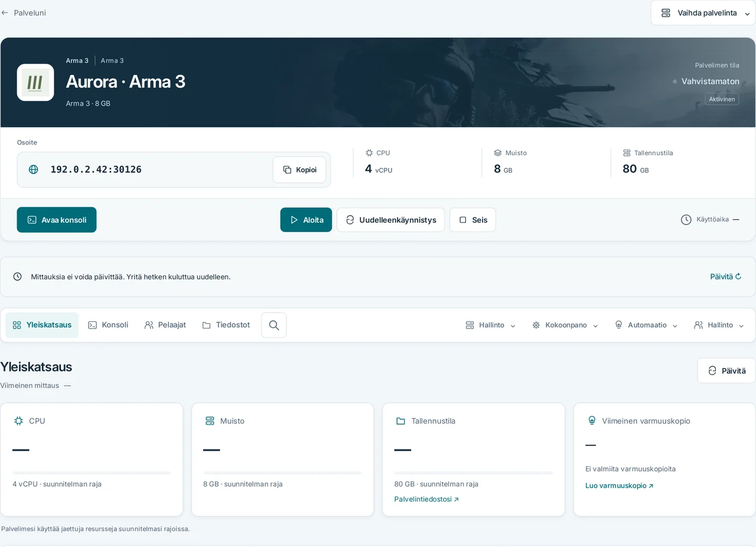Click the Päivitä button beside the Yleiskatsaus heading
756x547 pixels.
pyautogui.click(x=726, y=370)
